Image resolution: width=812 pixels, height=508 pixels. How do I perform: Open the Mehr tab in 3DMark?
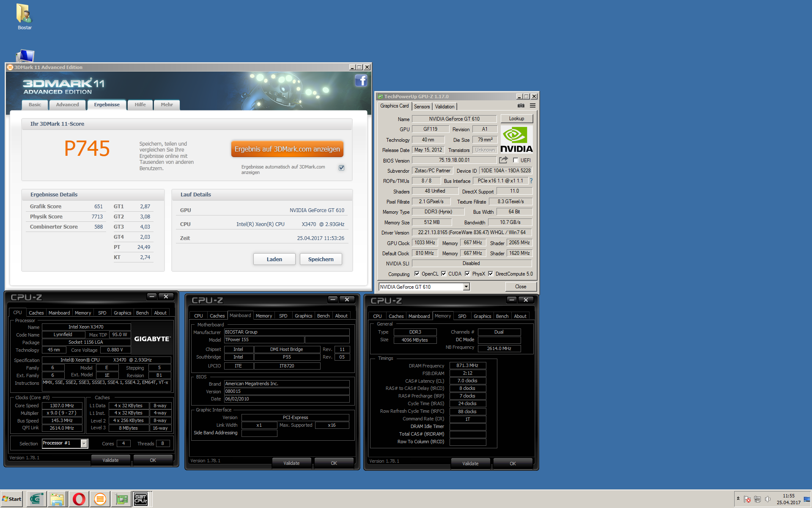tap(167, 105)
